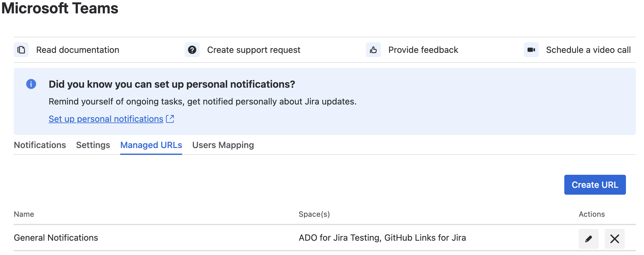Viewport: 644px width, 255px height.
Task: Select Provide feedback
Action: [423, 50]
